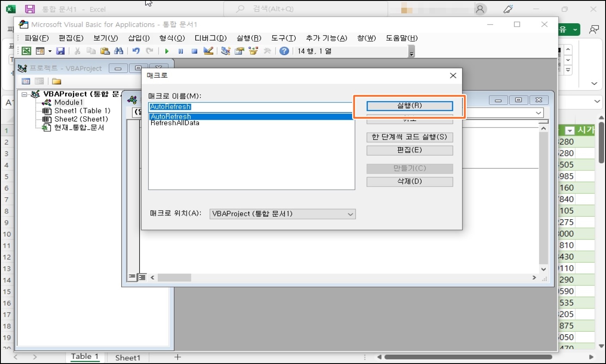Open the Properties Window toolbar icon
The image size is (606, 364).
pyautogui.click(x=239, y=51)
